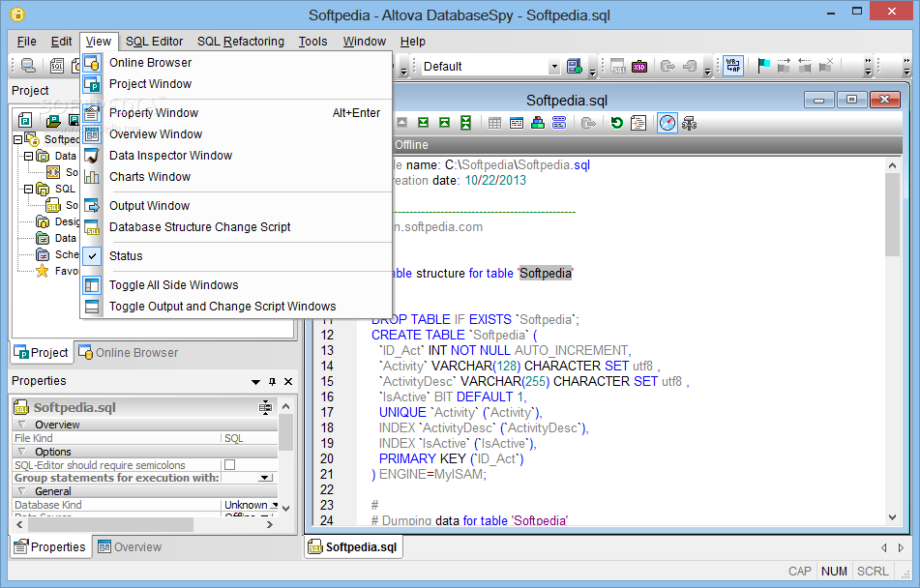Open a new SQL Editor from the toolbar
Viewport: 920px width, 588px height.
click(57, 66)
